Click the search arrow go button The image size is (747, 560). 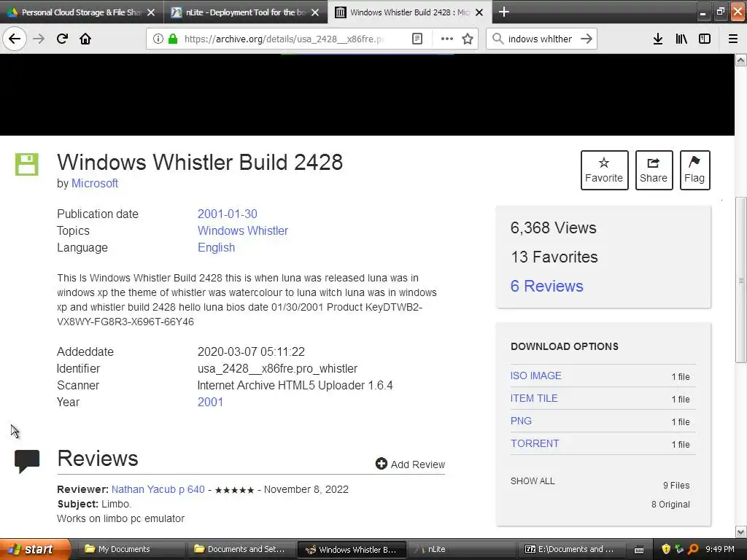pos(587,39)
